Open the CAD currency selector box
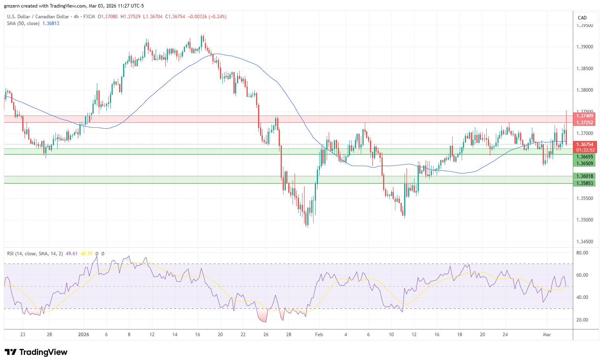 (586, 17)
